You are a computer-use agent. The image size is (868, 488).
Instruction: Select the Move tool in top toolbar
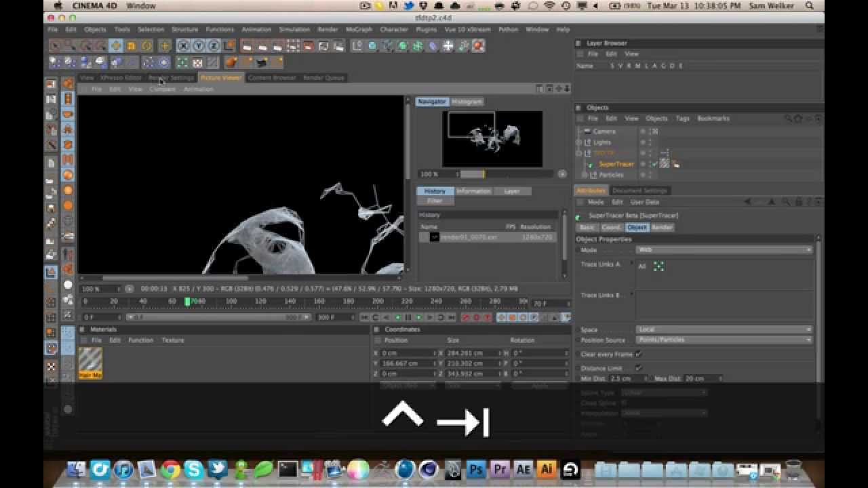(116, 46)
